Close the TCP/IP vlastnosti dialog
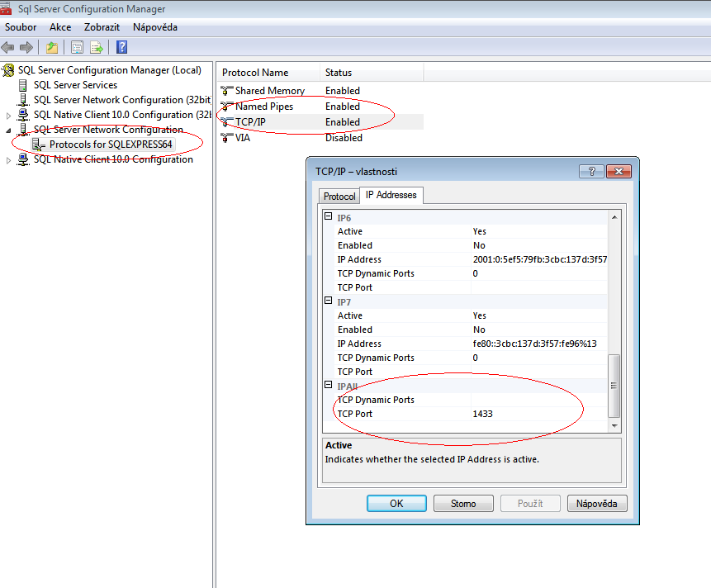 click(619, 172)
